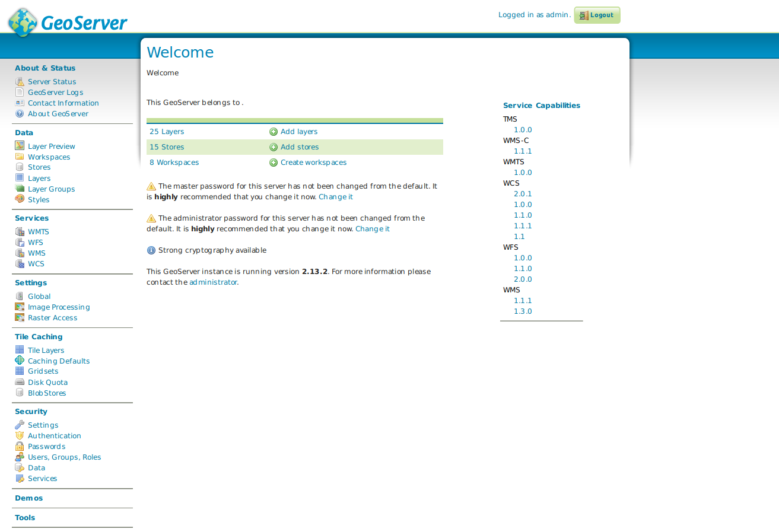The width and height of the screenshot is (779, 532).
Task: Click Change it for the administrator password
Action: coord(373,229)
